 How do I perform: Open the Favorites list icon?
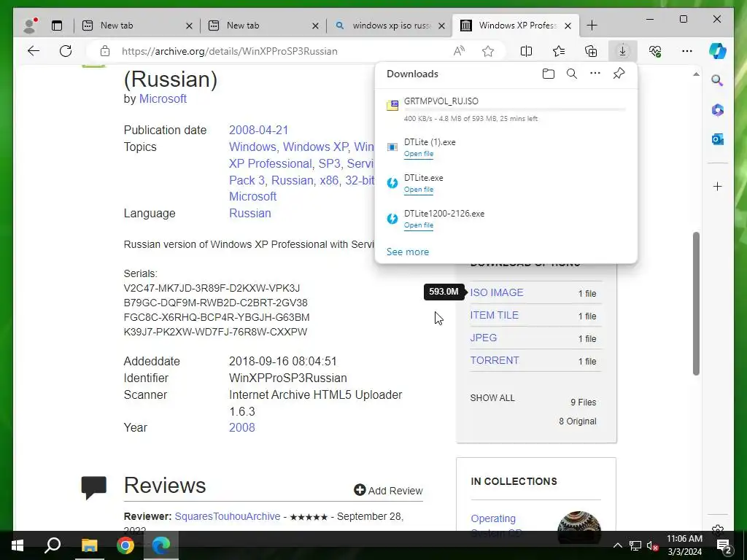(558, 51)
